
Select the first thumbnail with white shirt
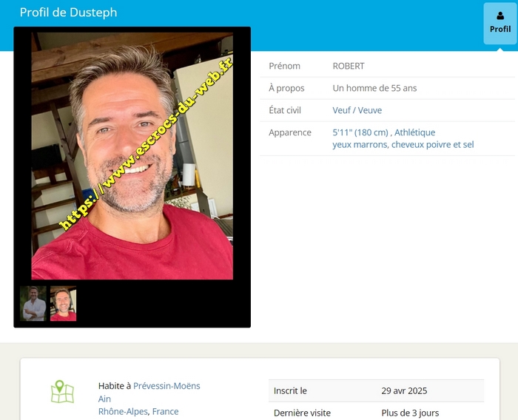click(x=33, y=303)
